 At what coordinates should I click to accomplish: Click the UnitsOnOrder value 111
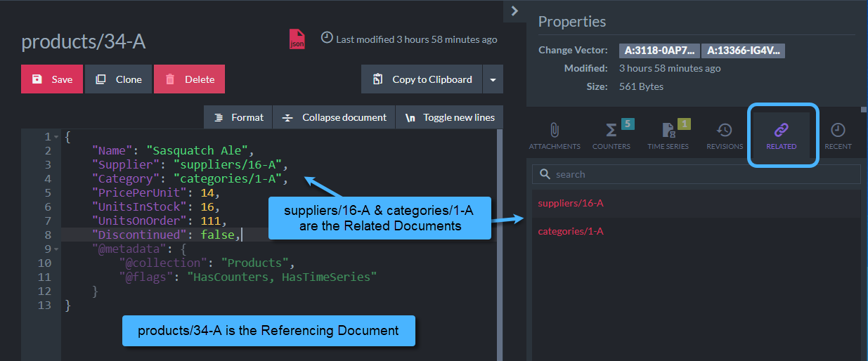coord(211,221)
